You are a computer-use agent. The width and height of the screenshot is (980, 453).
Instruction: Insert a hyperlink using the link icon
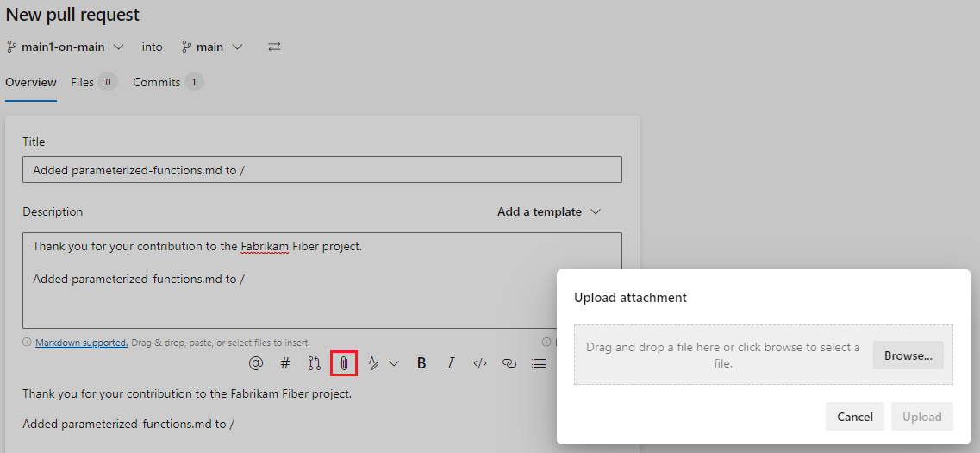[x=509, y=363]
